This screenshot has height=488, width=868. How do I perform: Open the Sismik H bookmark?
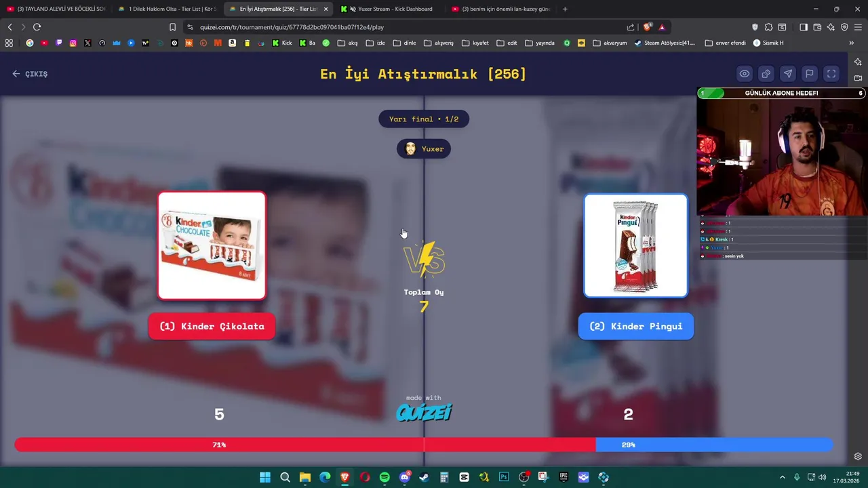pyautogui.click(x=768, y=43)
